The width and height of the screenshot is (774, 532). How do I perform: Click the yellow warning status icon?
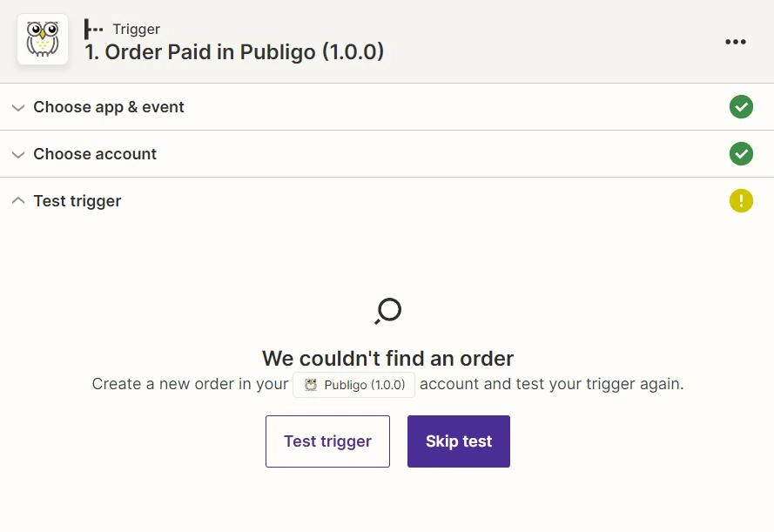point(741,201)
